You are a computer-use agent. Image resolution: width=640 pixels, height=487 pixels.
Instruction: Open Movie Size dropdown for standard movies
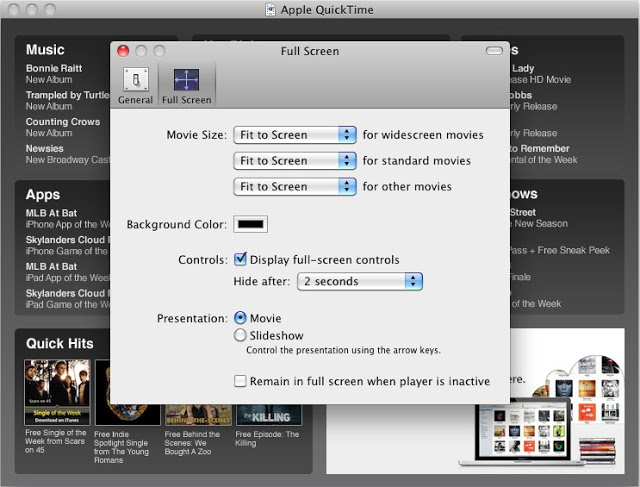295,160
